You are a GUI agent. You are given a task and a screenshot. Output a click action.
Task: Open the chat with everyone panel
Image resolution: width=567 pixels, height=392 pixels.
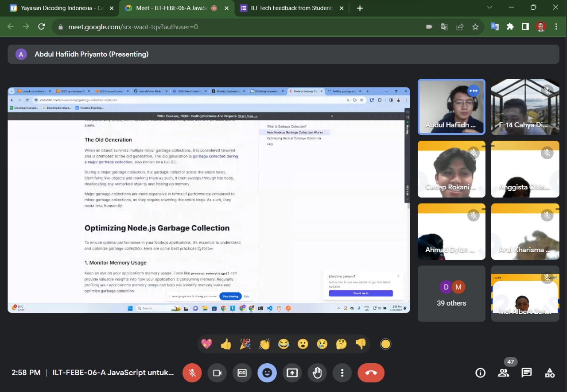pos(527,373)
